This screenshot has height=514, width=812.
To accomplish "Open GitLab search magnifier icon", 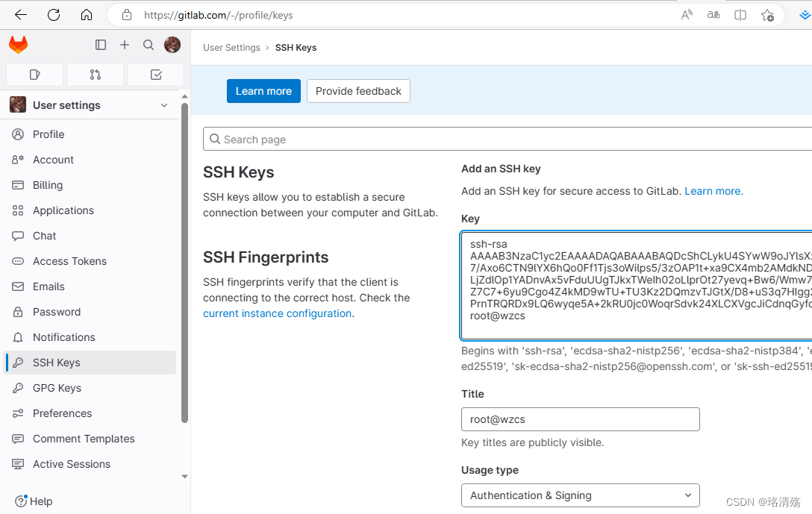I will point(149,45).
